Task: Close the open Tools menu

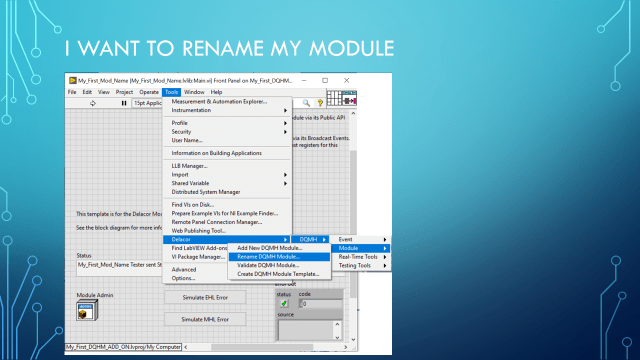Action: 171,92
